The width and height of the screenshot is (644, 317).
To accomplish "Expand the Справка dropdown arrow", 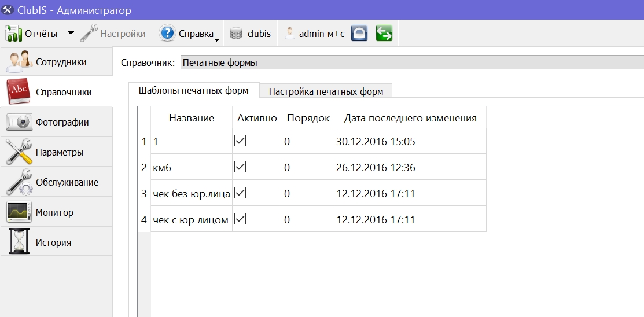I will 216,40.
